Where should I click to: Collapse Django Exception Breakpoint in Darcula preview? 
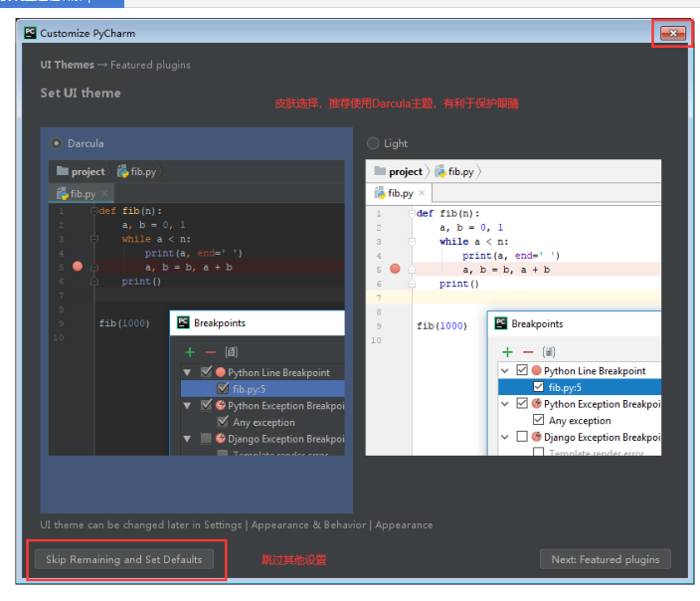[x=188, y=439]
